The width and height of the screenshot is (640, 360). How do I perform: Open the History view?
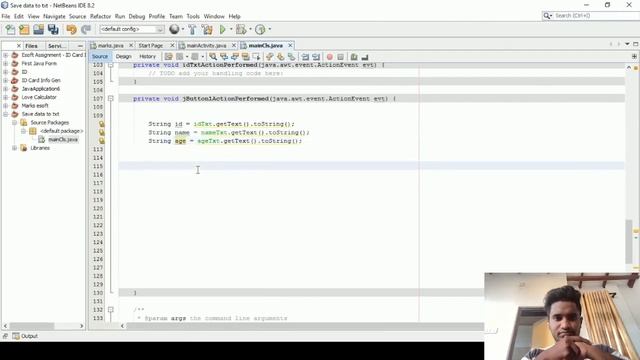[x=147, y=57]
